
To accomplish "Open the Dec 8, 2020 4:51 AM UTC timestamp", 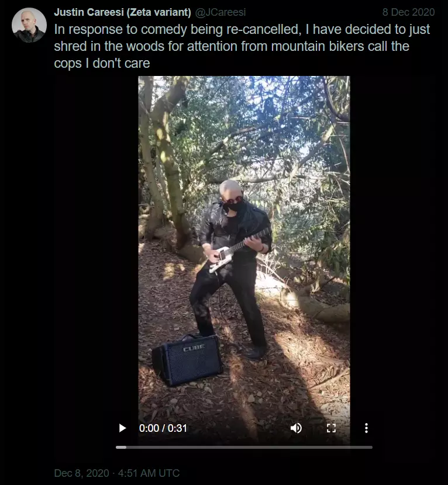I will (117, 473).
